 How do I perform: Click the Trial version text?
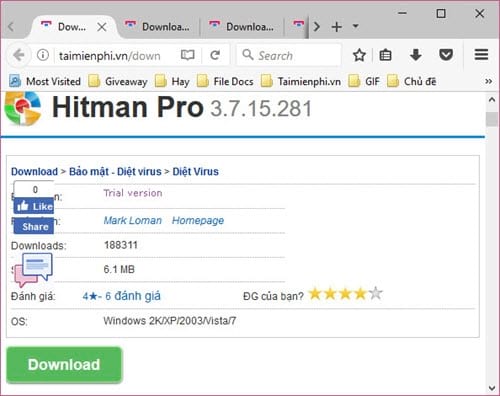coord(133,193)
